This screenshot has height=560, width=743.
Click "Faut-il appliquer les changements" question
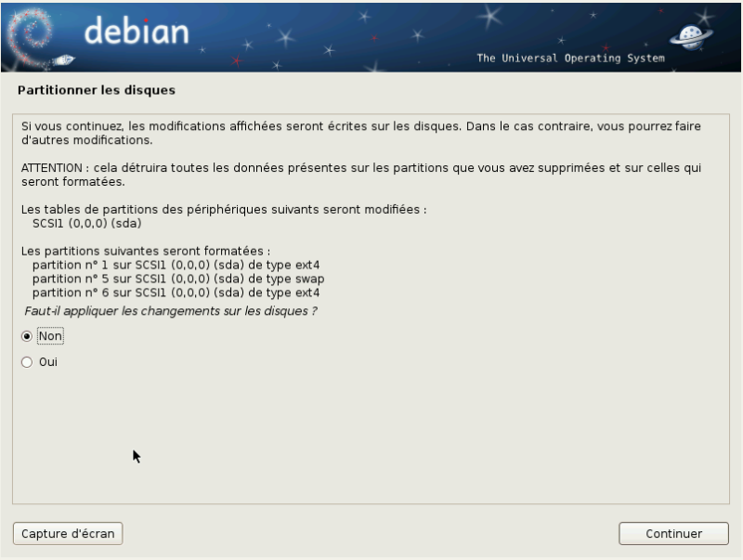171,311
